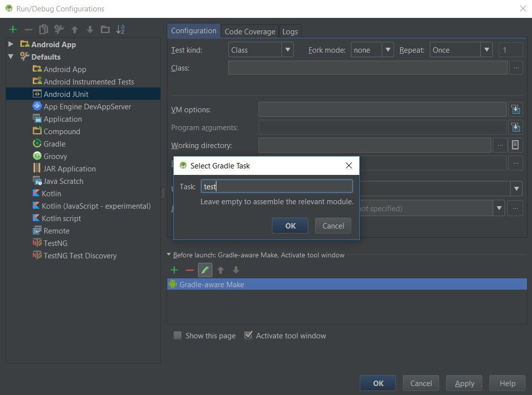Remove configuration using the minus icon

pos(28,29)
